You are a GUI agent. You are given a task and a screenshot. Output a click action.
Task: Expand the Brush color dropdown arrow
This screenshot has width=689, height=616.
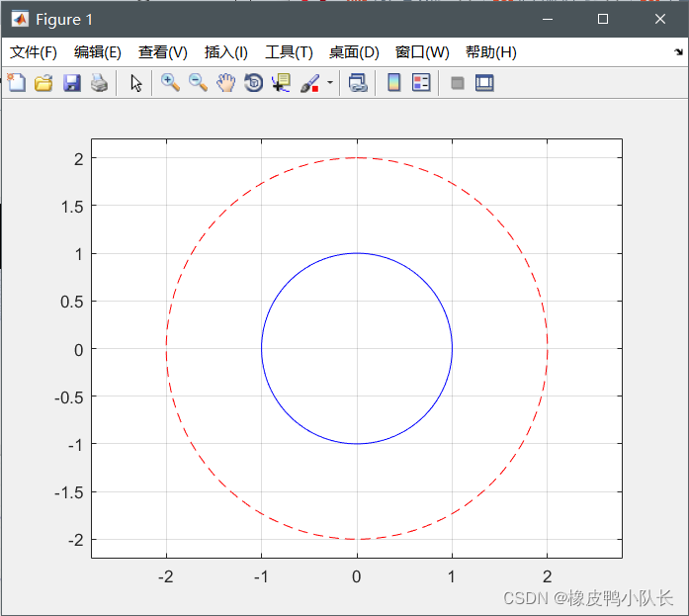[x=330, y=83]
